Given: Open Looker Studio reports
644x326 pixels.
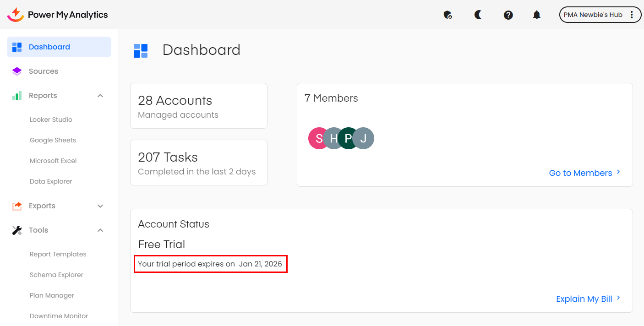Looking at the screenshot, I should coord(51,120).
